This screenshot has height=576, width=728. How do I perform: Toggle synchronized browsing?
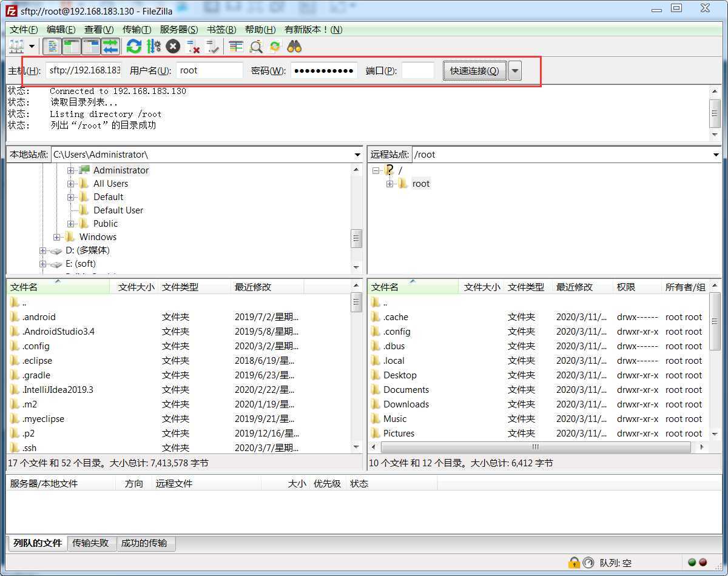pyautogui.click(x=275, y=47)
